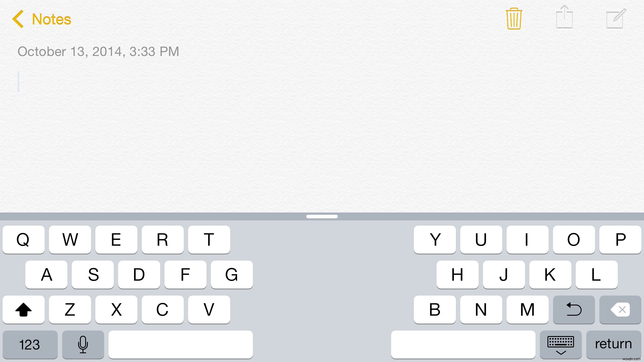Tap the back arrow to Notes list
The width and height of the screenshot is (644, 362).
tap(18, 19)
